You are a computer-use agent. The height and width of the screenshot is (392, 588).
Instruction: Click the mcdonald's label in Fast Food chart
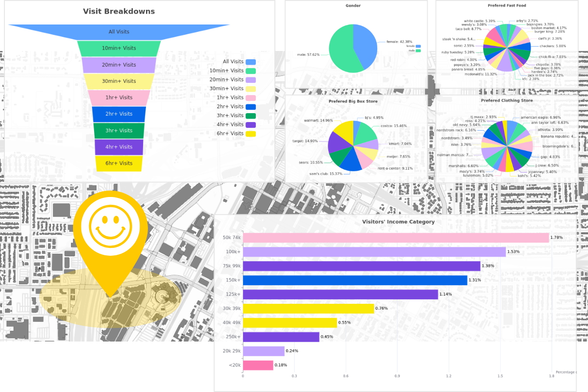click(x=466, y=74)
